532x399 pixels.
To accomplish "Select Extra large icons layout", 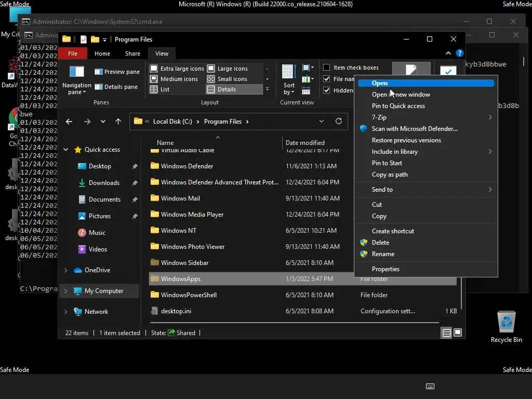I will pyautogui.click(x=177, y=69).
